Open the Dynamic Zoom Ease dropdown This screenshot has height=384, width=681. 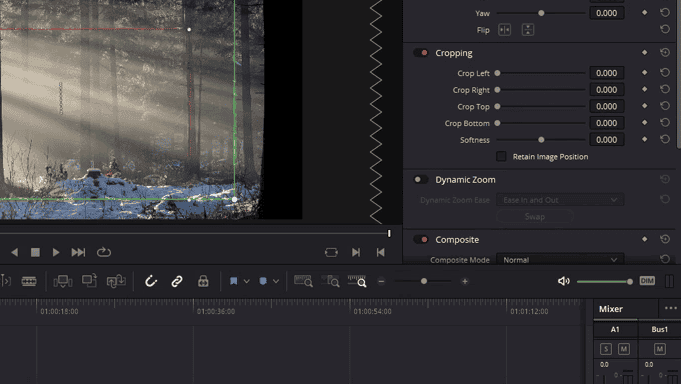pos(560,200)
